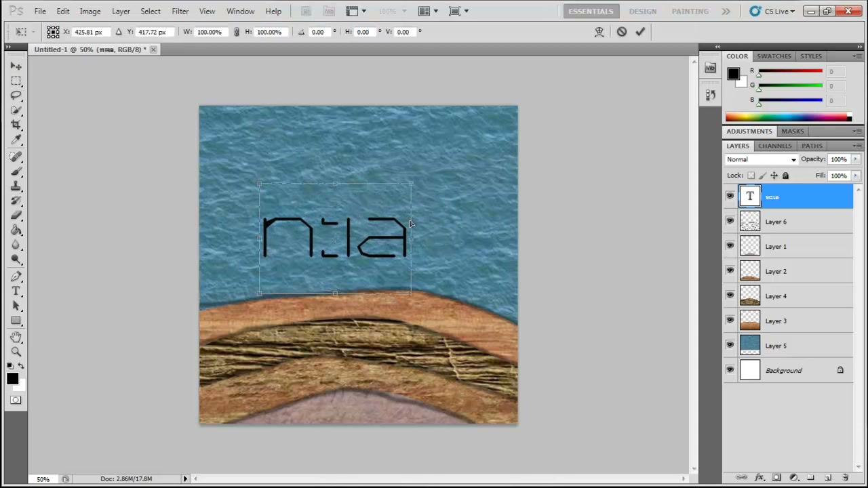868x488 pixels.
Task: Open the Screen Mode dropdown
Action: pos(458,11)
